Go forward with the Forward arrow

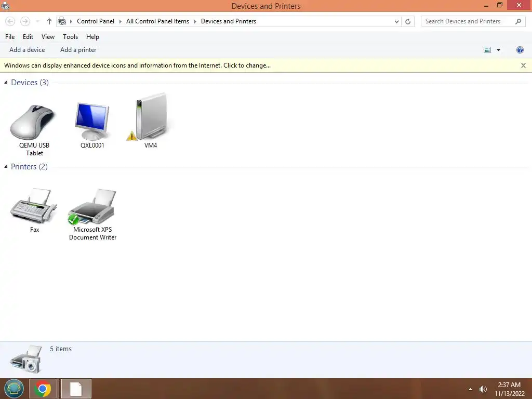coord(25,21)
